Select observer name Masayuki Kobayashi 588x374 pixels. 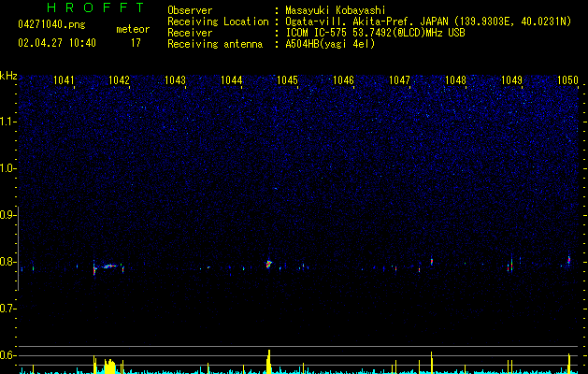336,10
